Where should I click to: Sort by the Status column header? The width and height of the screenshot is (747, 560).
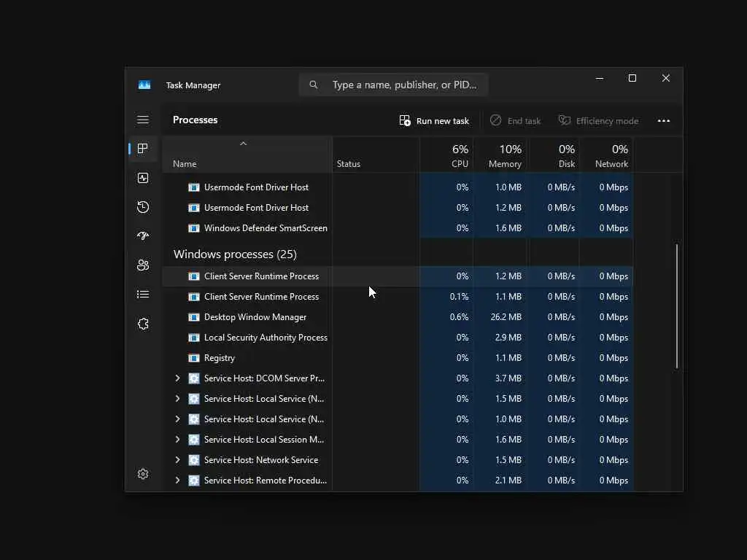tap(376, 155)
